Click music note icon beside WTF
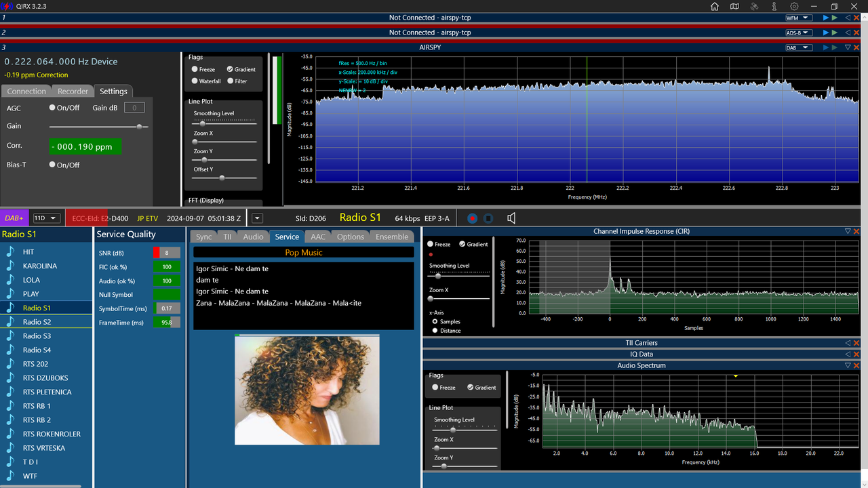 tap(9, 476)
